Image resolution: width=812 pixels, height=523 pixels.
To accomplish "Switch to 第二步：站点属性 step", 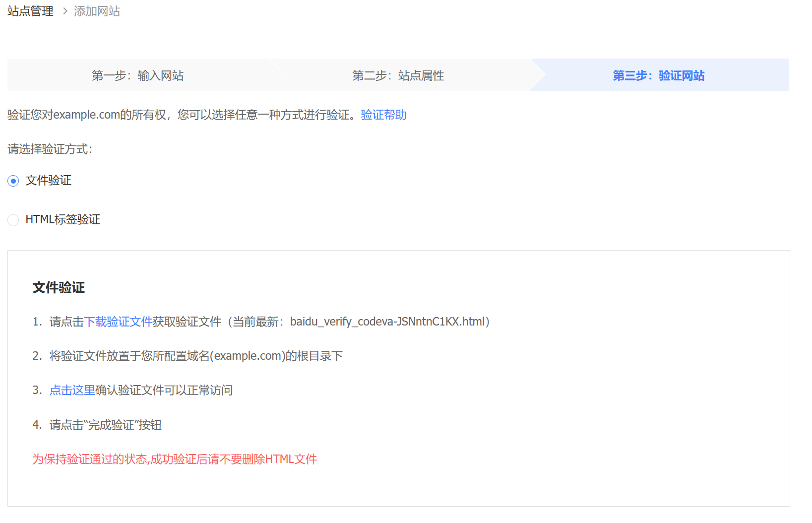I will coord(398,75).
